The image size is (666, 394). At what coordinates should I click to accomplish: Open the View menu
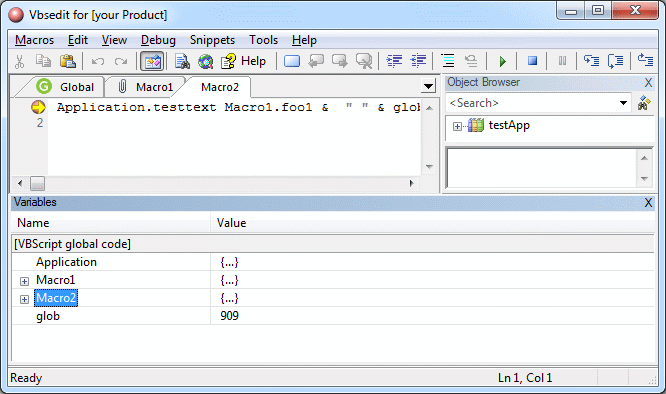[114, 40]
